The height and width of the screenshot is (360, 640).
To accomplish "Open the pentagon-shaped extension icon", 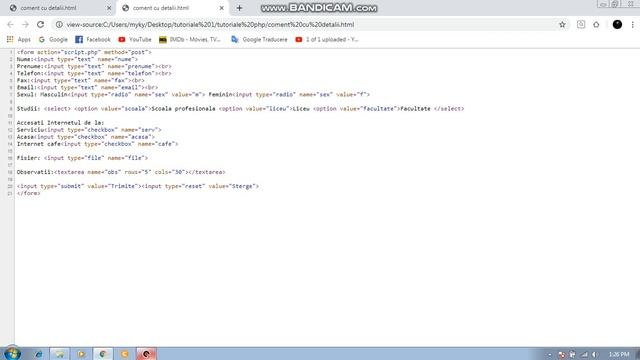I will click(596, 24).
